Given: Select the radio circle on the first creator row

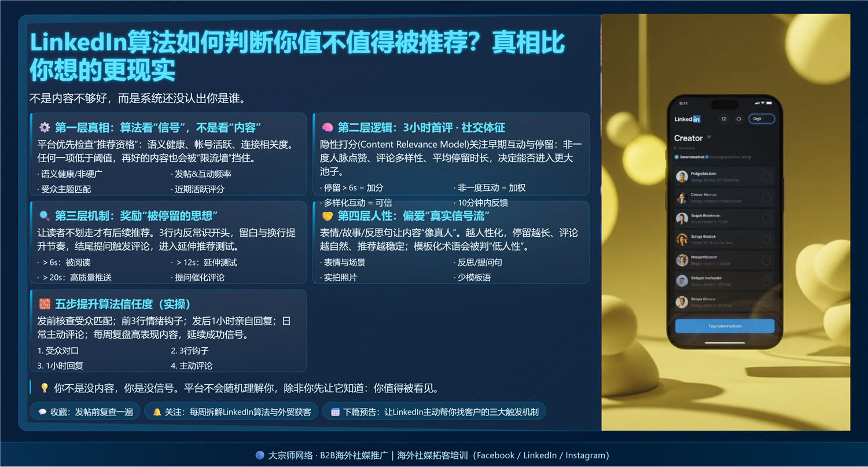Looking at the screenshot, I should (x=766, y=177).
